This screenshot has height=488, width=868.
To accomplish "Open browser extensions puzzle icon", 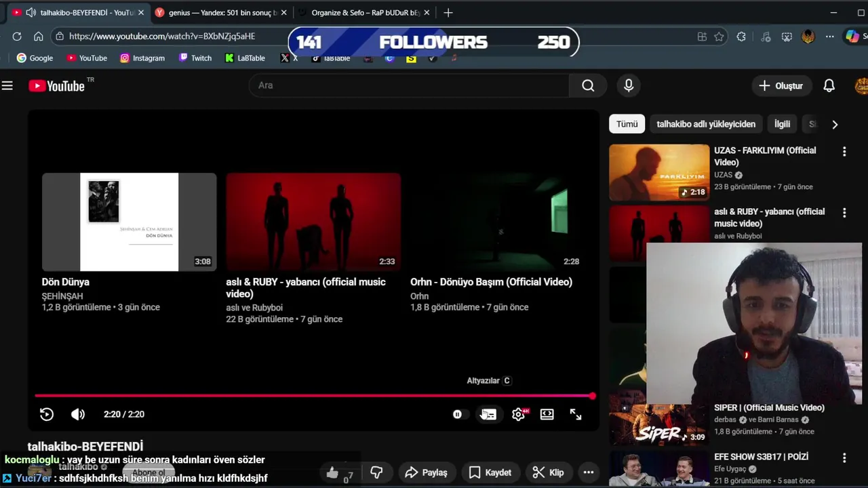I will click(741, 37).
